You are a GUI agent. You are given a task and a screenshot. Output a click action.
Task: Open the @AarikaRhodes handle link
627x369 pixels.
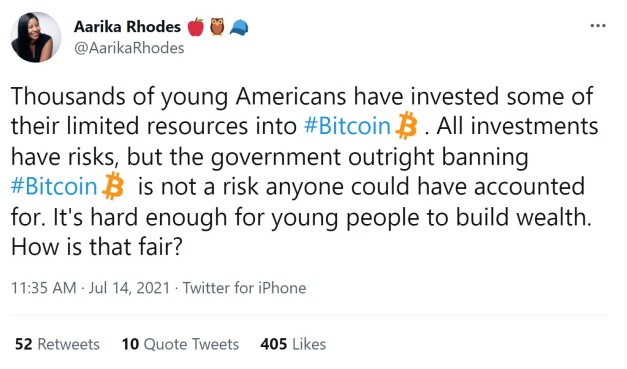tap(129, 48)
